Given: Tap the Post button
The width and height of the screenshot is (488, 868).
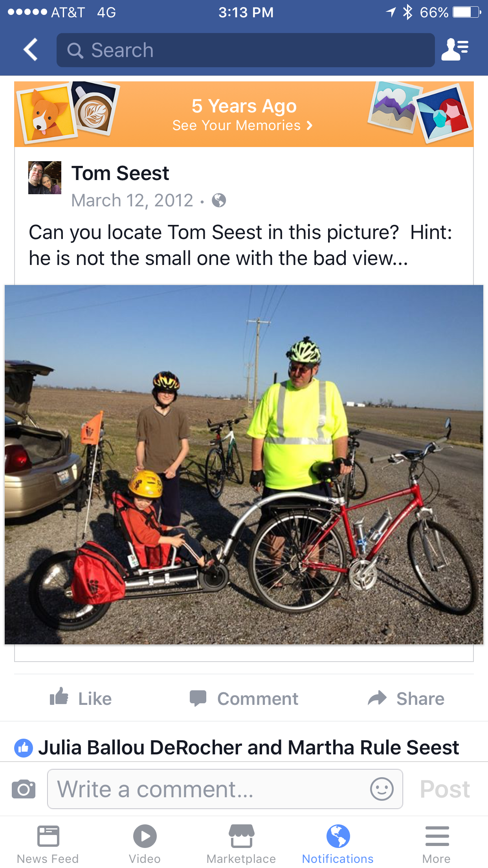Looking at the screenshot, I should 445,789.
